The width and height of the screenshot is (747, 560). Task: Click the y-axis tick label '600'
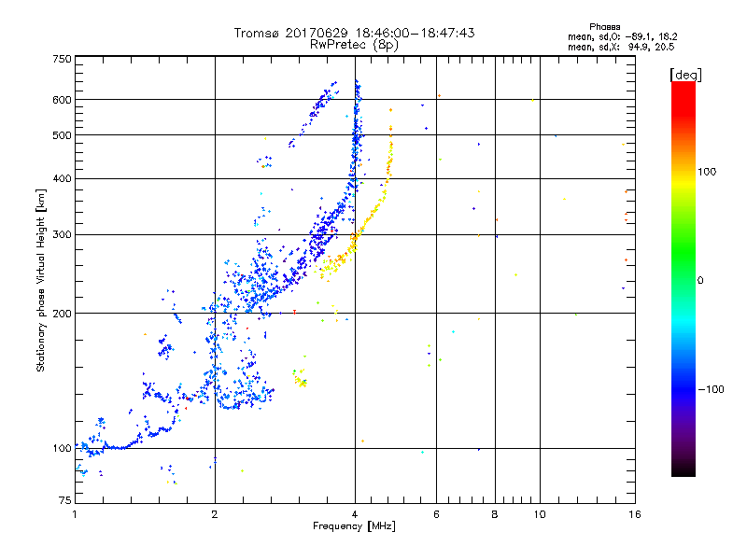(x=63, y=100)
